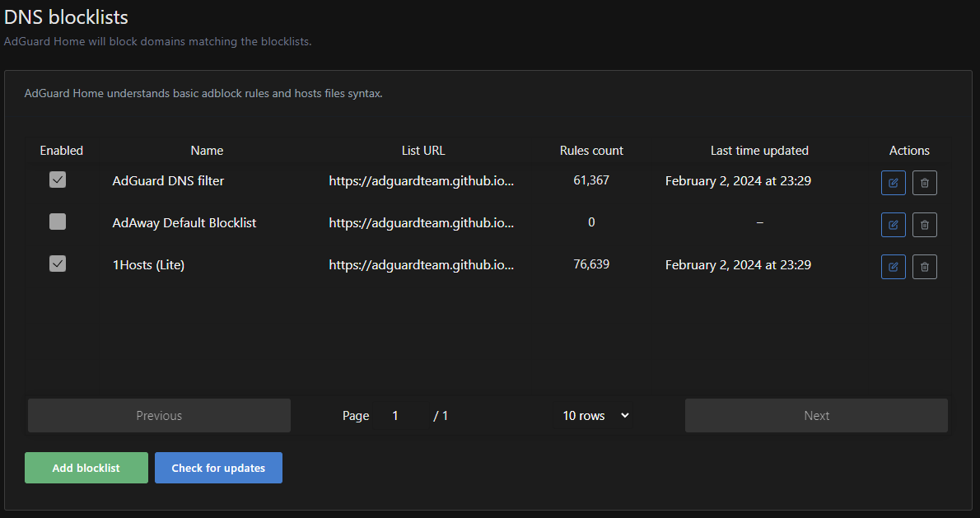980x518 pixels.
Task: Click the DNS blocklists page heading
Action: (66, 17)
